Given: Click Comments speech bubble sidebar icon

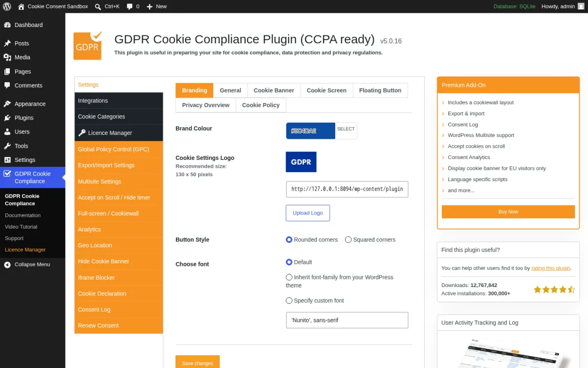Looking at the screenshot, I should [x=7, y=85].
